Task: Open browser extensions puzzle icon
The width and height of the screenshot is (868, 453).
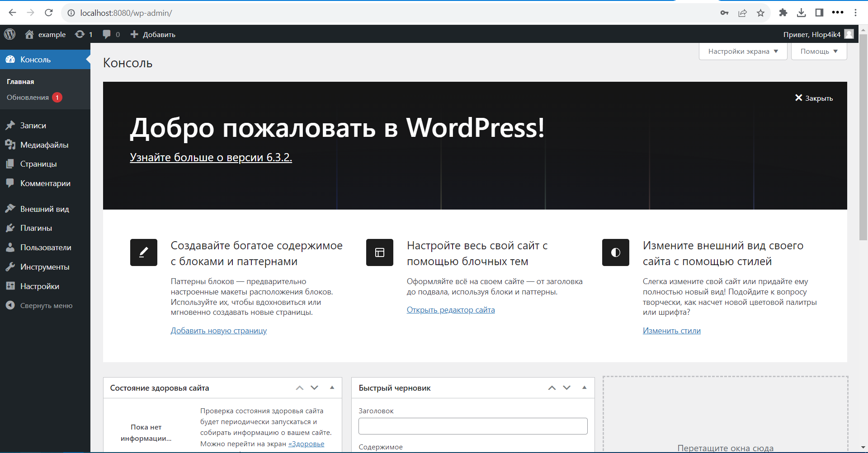Action: [783, 13]
